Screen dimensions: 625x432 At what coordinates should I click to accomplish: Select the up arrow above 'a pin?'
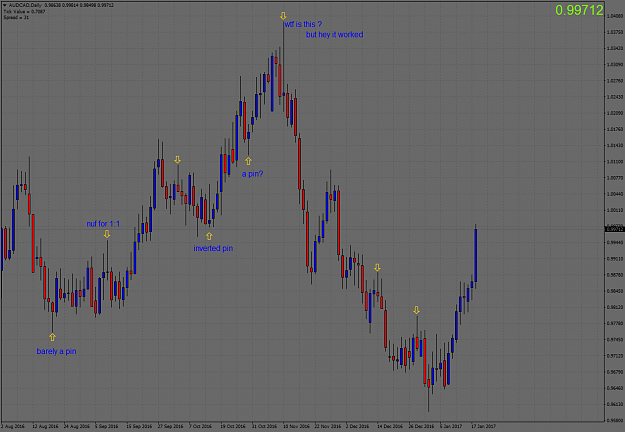[x=248, y=161]
